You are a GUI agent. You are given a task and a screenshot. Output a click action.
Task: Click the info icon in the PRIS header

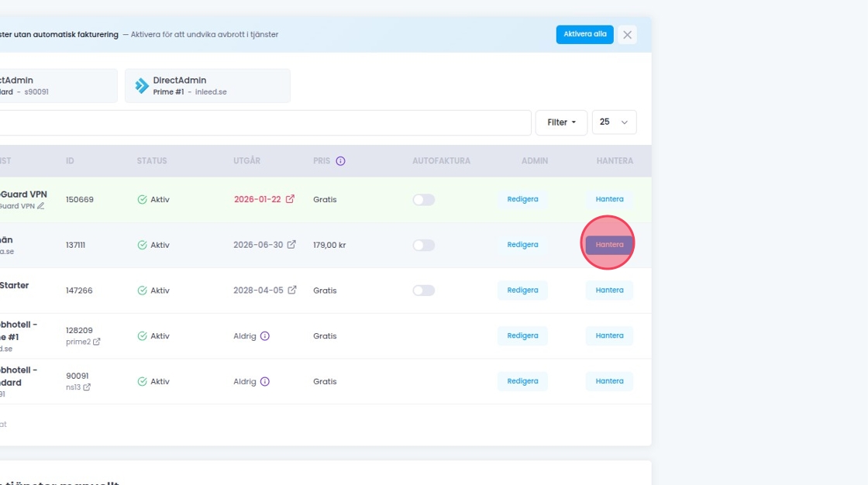pyautogui.click(x=340, y=161)
